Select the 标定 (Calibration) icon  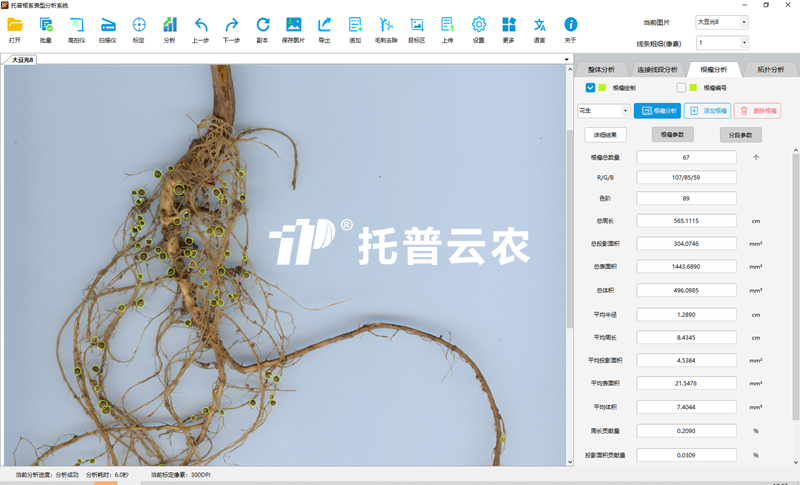coord(139,25)
